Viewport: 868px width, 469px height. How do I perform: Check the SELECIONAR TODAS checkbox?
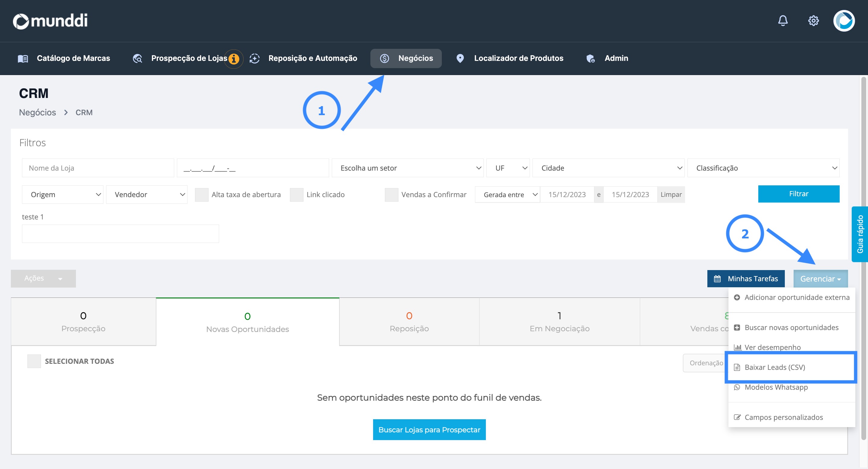click(34, 361)
